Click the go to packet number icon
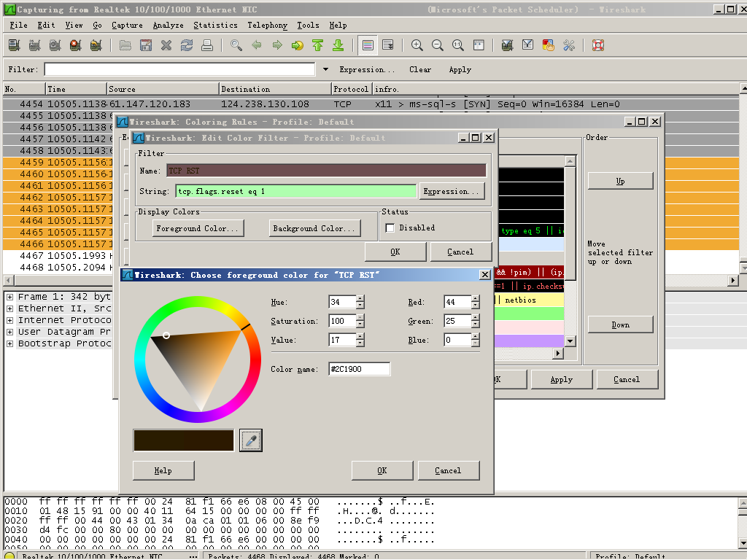747x560 pixels. pos(298,45)
